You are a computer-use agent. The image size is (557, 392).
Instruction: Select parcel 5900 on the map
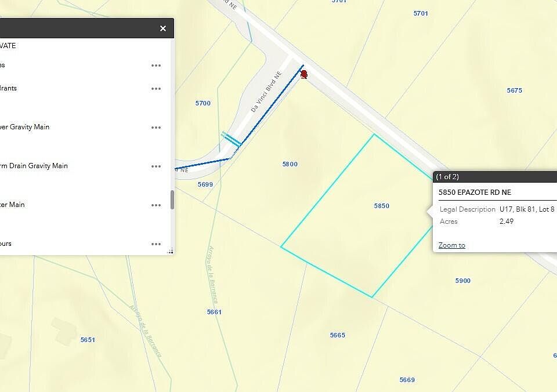click(462, 281)
